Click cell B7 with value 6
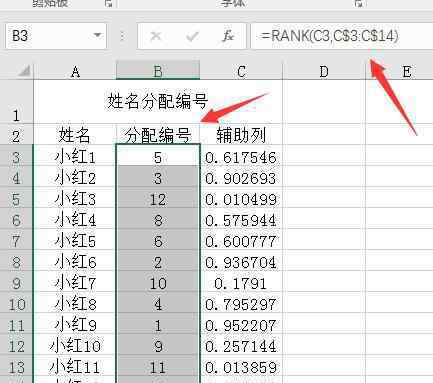 click(x=158, y=239)
